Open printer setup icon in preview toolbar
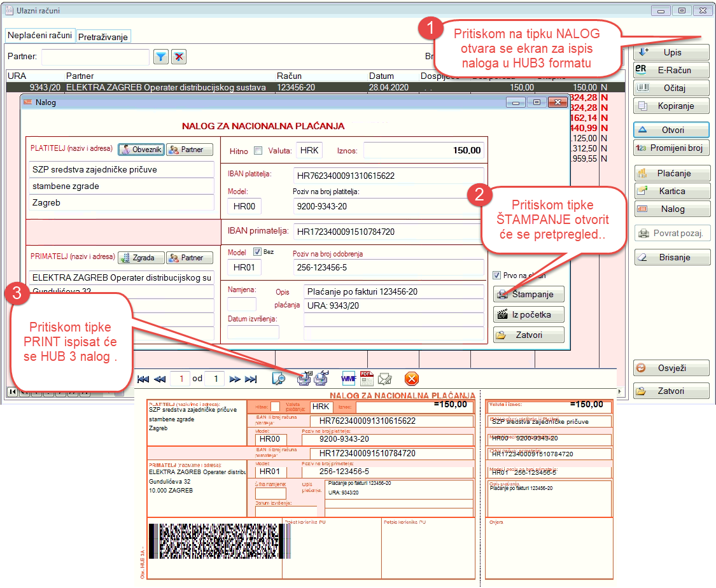Screen dimensions: 716x588 tap(321, 378)
